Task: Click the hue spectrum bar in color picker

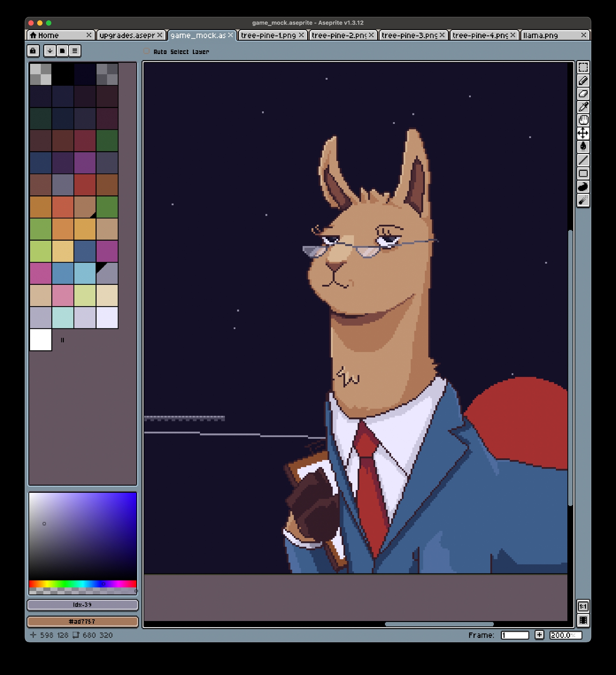Action: pos(82,584)
